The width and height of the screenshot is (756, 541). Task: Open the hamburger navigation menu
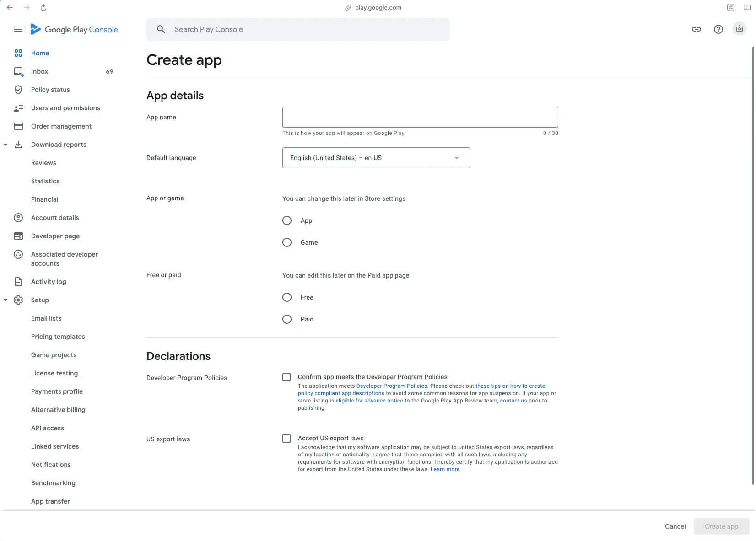pyautogui.click(x=18, y=29)
